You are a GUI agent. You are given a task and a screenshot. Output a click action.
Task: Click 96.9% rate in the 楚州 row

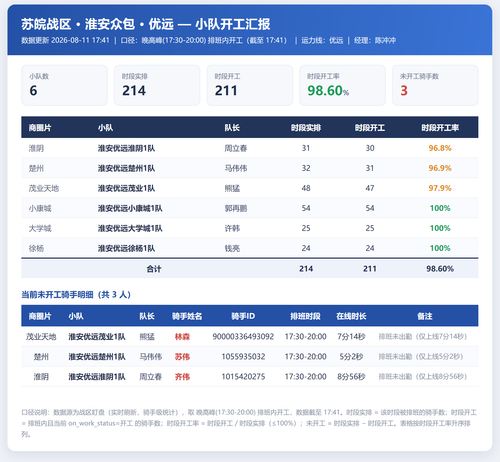click(x=440, y=168)
